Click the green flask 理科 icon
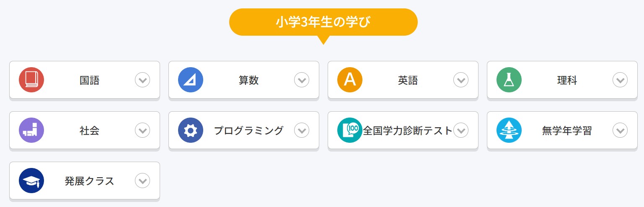Screen dimensions: 644x207 pos(509,80)
